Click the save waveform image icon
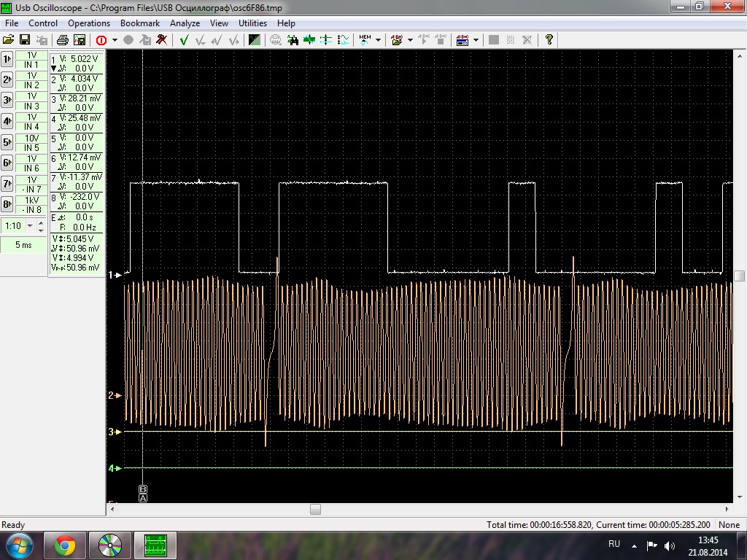The height and width of the screenshot is (560, 747). tap(80, 40)
